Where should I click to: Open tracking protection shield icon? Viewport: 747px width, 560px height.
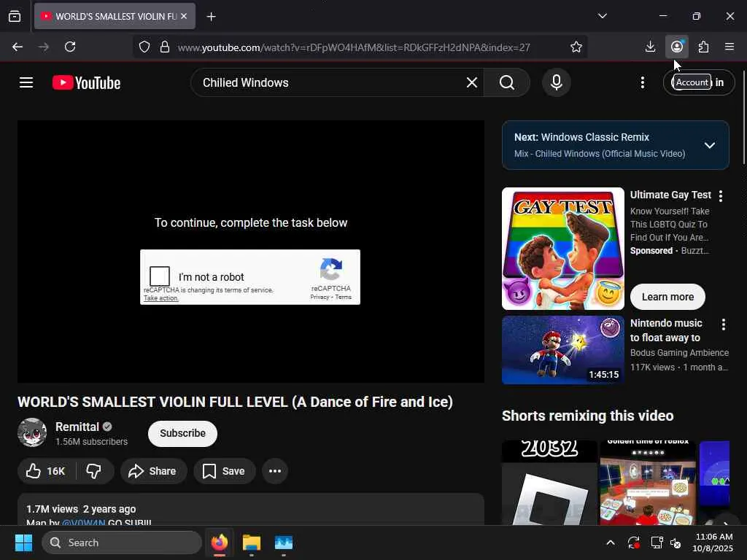coord(144,47)
